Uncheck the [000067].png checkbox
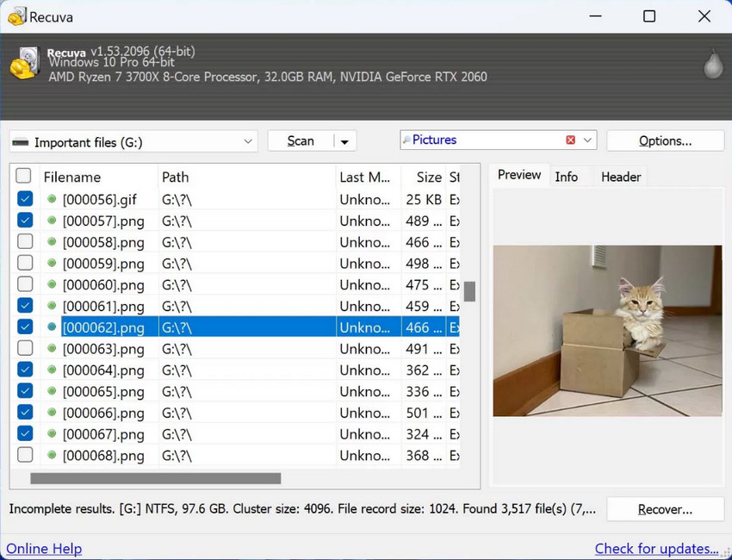The image size is (732, 560). [25, 433]
